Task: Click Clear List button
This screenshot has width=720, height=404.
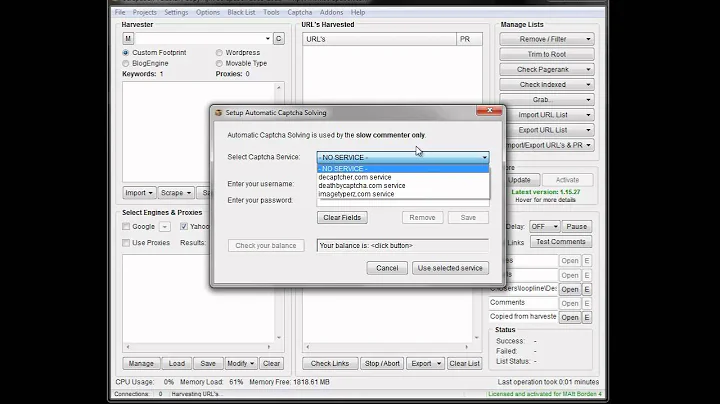Action: pyautogui.click(x=464, y=363)
